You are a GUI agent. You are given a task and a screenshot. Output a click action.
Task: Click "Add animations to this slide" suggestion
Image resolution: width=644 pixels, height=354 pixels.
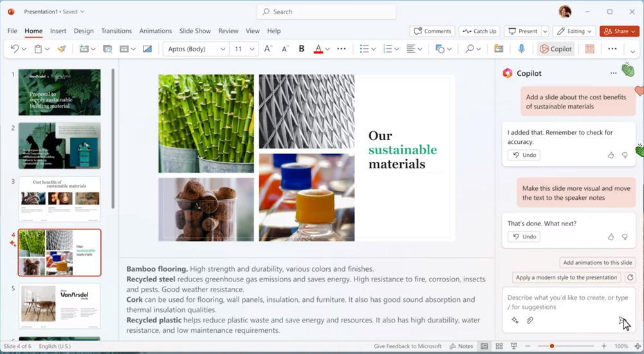click(598, 262)
